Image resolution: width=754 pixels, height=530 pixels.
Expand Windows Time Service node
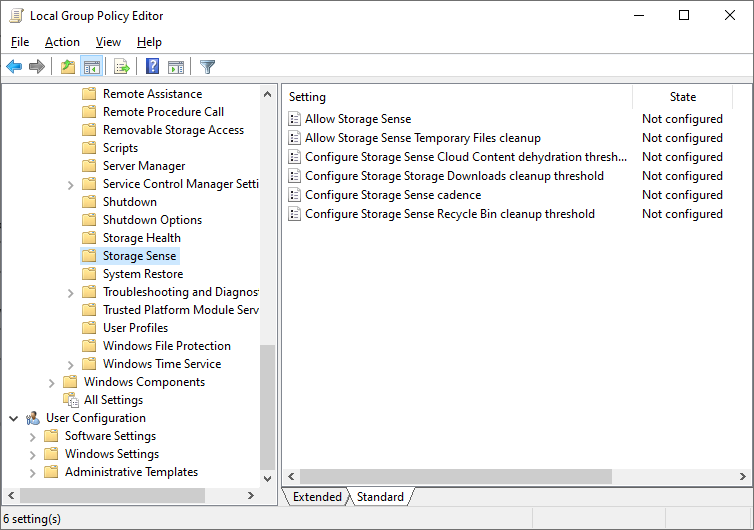[x=71, y=365]
